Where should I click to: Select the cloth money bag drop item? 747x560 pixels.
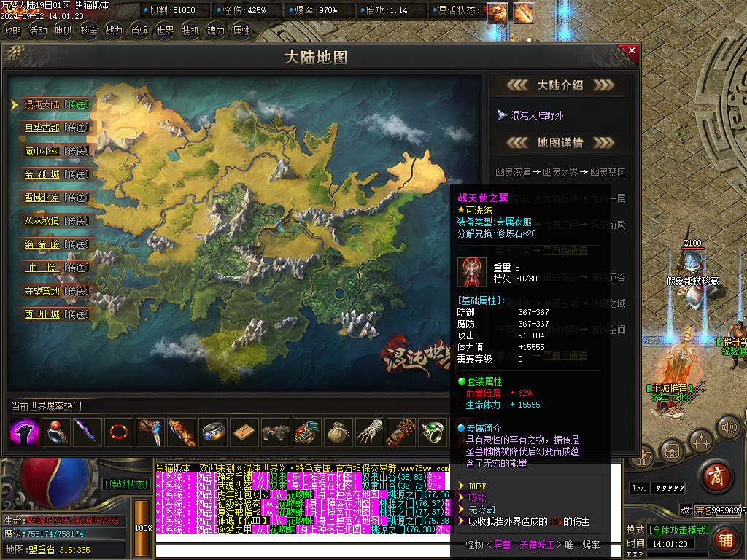pyautogui.click(x=338, y=433)
